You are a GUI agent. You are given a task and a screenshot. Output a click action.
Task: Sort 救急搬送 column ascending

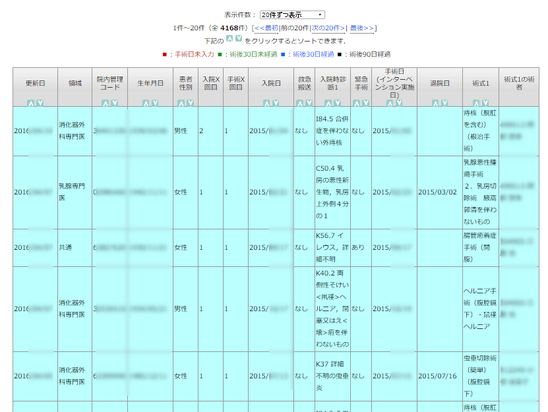click(300, 103)
